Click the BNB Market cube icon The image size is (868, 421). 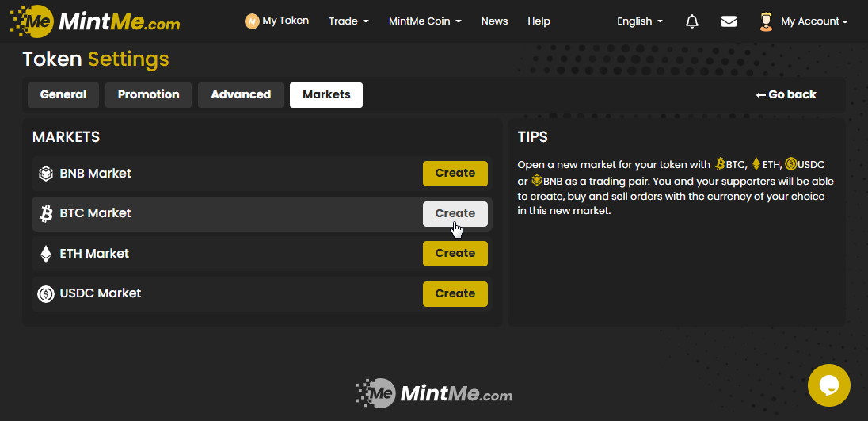(46, 174)
